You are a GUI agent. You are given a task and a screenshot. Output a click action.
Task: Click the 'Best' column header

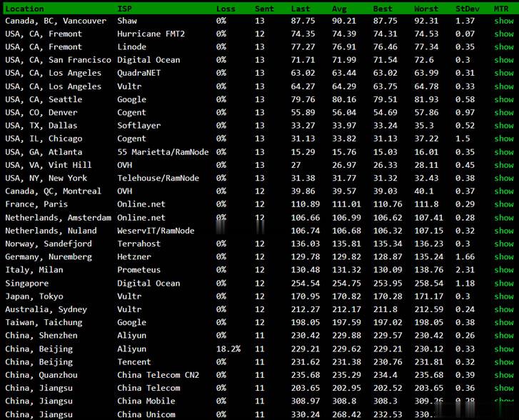(x=383, y=9)
